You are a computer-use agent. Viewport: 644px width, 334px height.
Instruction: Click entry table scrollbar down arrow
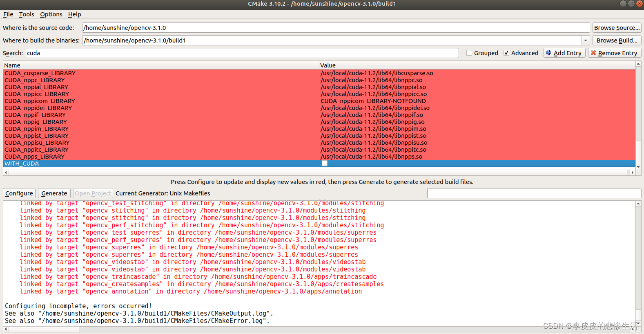(x=638, y=167)
